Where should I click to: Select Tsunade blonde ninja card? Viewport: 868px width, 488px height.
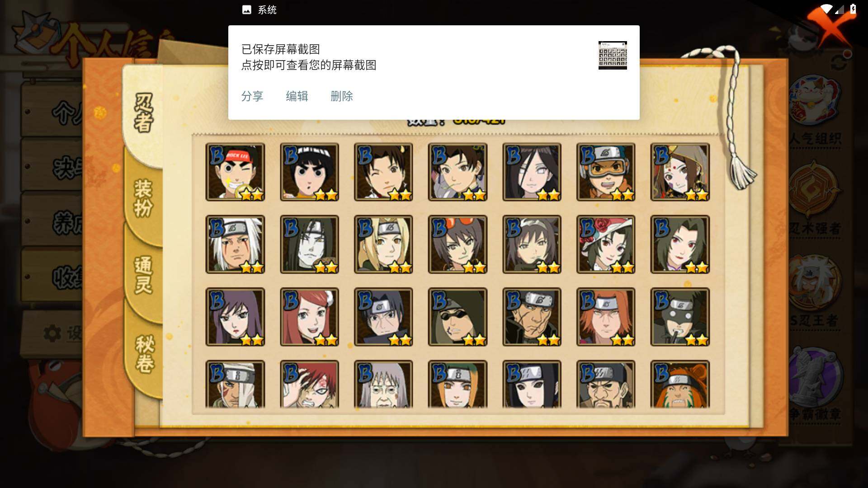[x=383, y=244]
